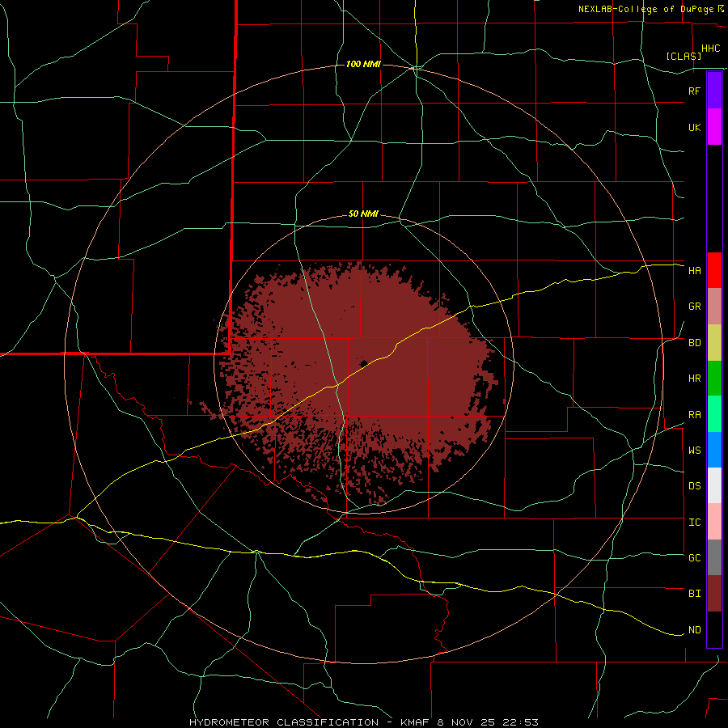Click the 'UK' legend label
Viewport: 728px width, 728px height.
(695, 127)
